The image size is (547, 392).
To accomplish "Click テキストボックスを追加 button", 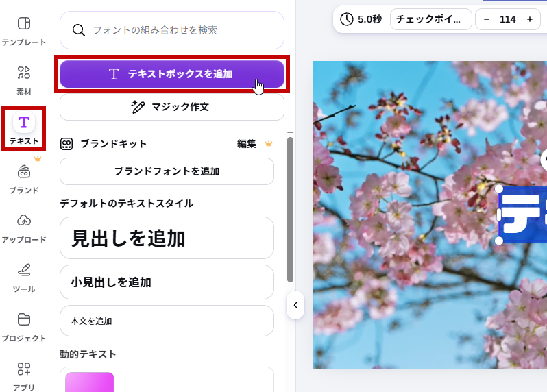I will [x=172, y=74].
